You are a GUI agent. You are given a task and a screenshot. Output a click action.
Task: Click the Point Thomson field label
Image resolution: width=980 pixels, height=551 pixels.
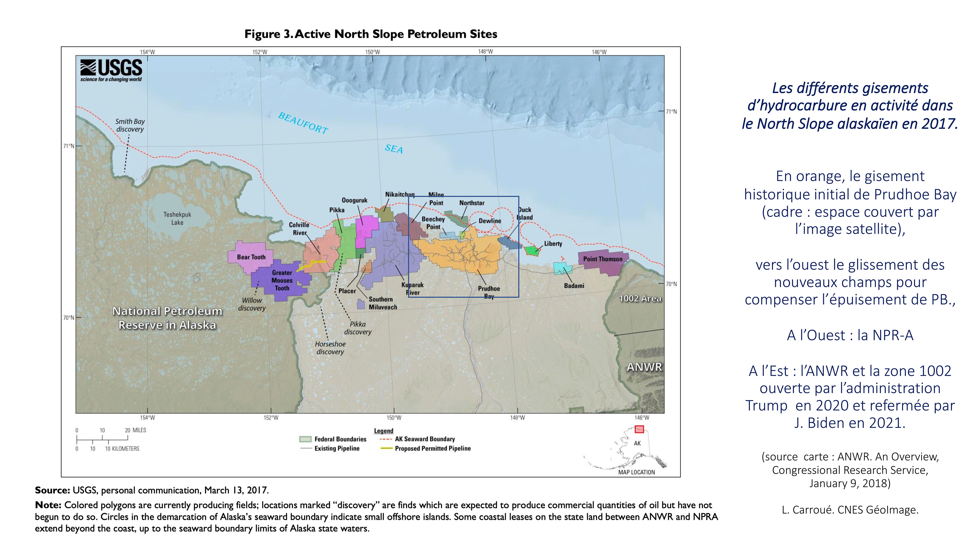pyautogui.click(x=603, y=259)
